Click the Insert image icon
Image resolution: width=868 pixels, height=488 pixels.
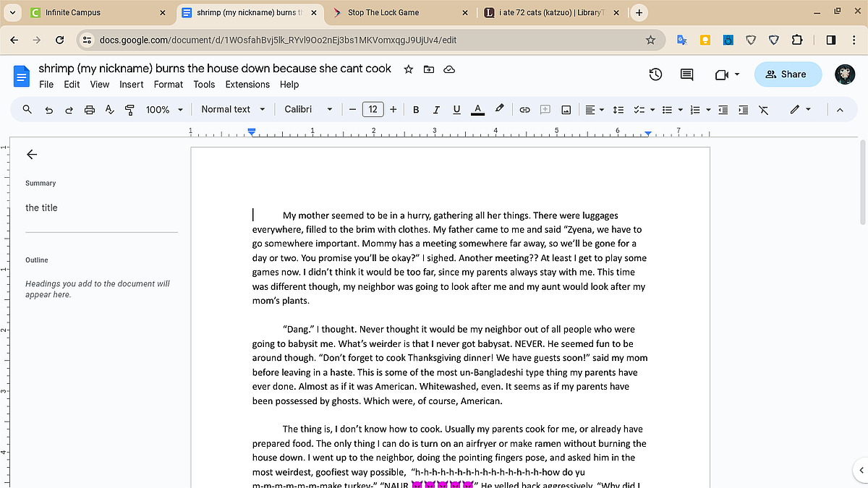coord(566,109)
